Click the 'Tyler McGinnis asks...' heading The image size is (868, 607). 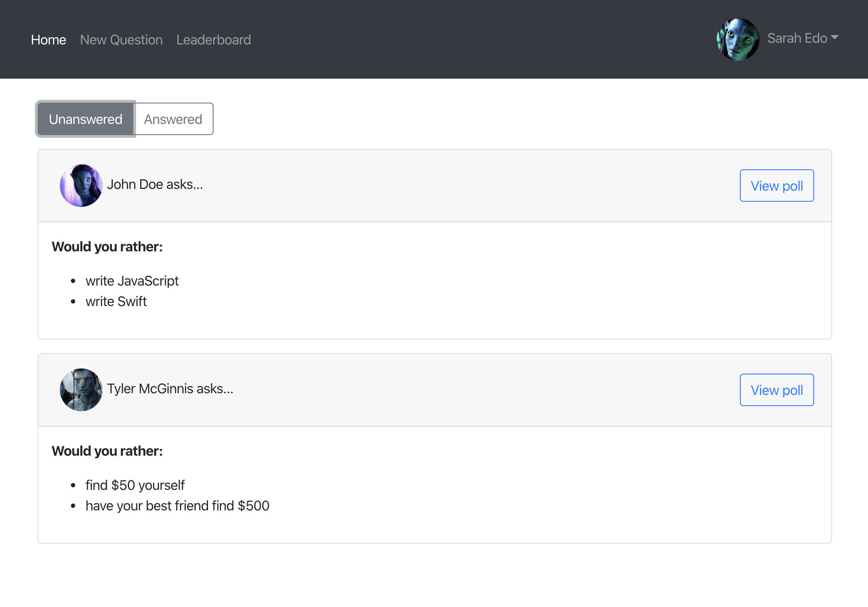coord(170,389)
